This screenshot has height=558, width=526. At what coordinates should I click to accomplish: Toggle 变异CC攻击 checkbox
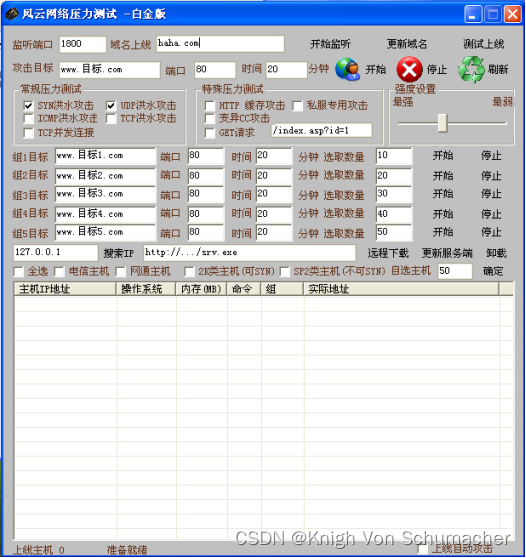tap(210, 119)
